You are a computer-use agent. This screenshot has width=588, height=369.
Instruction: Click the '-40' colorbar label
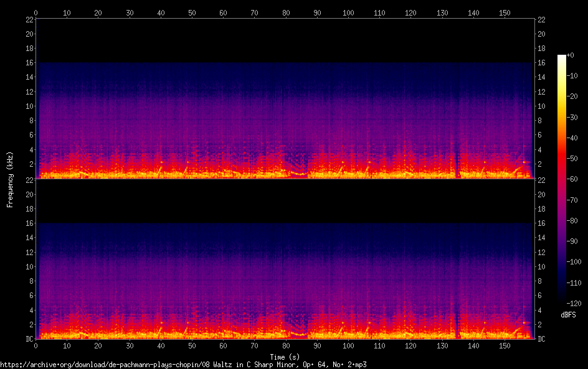572,138
